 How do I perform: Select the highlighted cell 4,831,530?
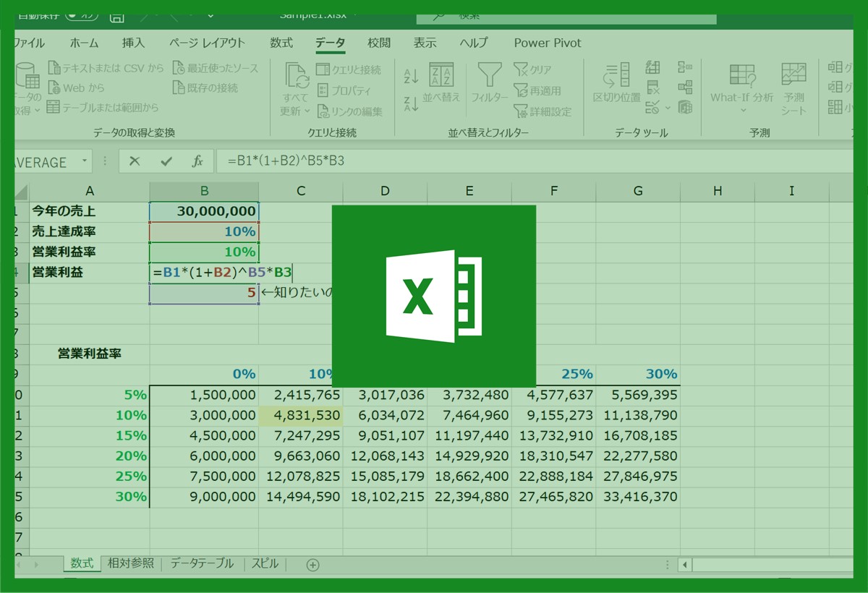click(x=301, y=415)
